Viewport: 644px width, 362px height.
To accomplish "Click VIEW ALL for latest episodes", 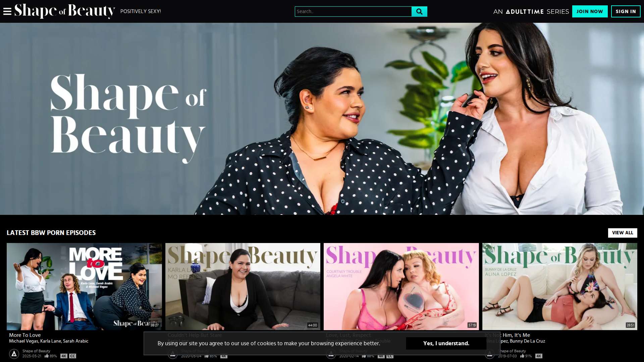I will click(x=623, y=233).
